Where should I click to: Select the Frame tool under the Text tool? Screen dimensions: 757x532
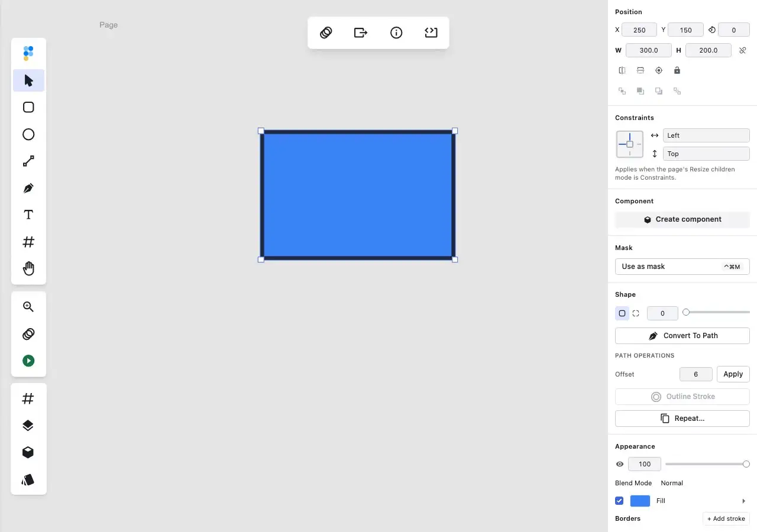tap(28, 242)
